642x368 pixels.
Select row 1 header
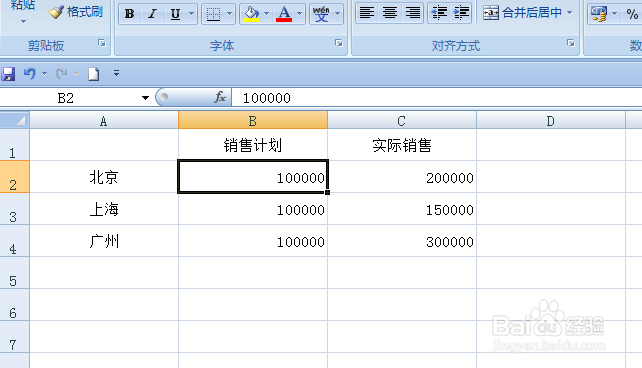[15, 145]
